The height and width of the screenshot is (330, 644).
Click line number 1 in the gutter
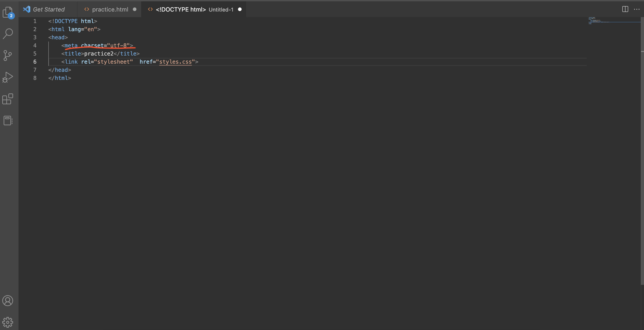tap(35, 21)
